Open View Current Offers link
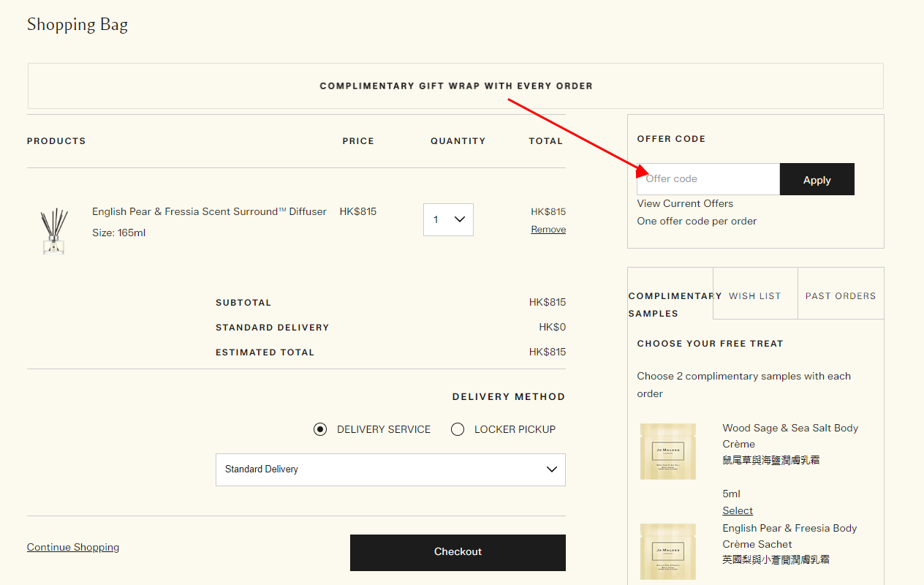This screenshot has width=924, height=585. [x=685, y=203]
